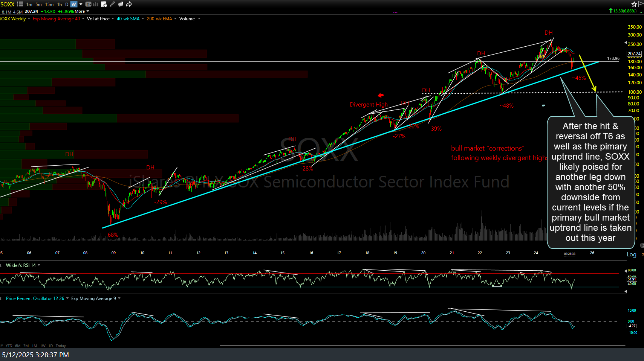
Task: Set chart range to 6M
Action: (x=18, y=346)
